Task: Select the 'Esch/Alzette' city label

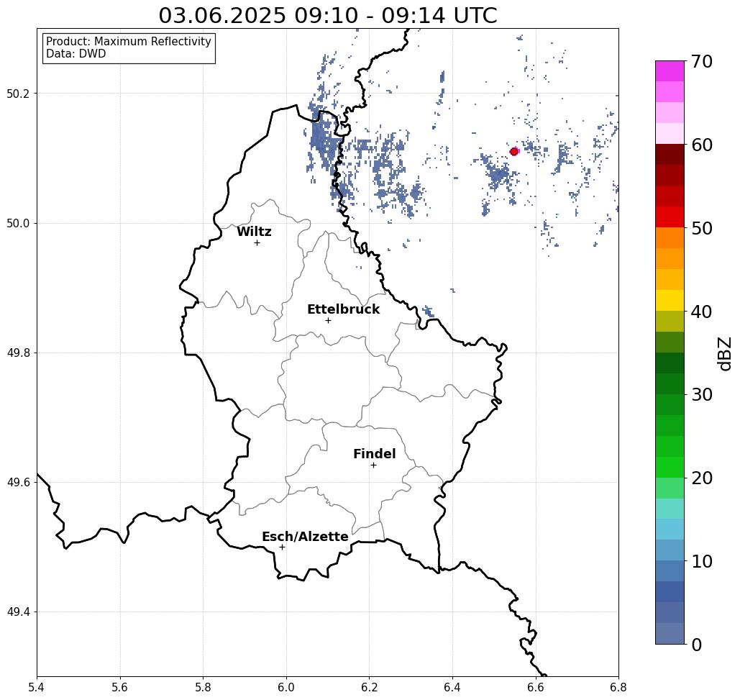Action: pos(305,537)
